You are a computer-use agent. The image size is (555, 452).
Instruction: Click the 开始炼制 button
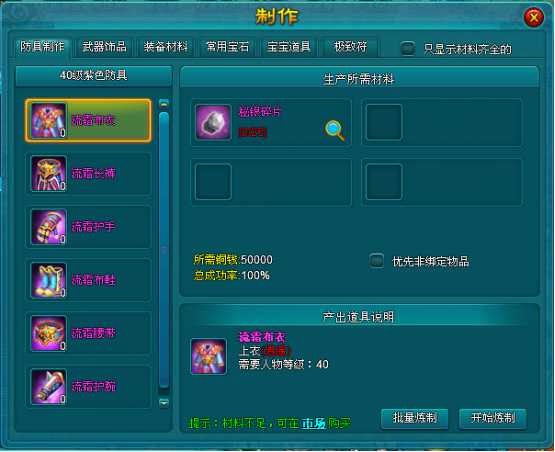[x=493, y=418]
